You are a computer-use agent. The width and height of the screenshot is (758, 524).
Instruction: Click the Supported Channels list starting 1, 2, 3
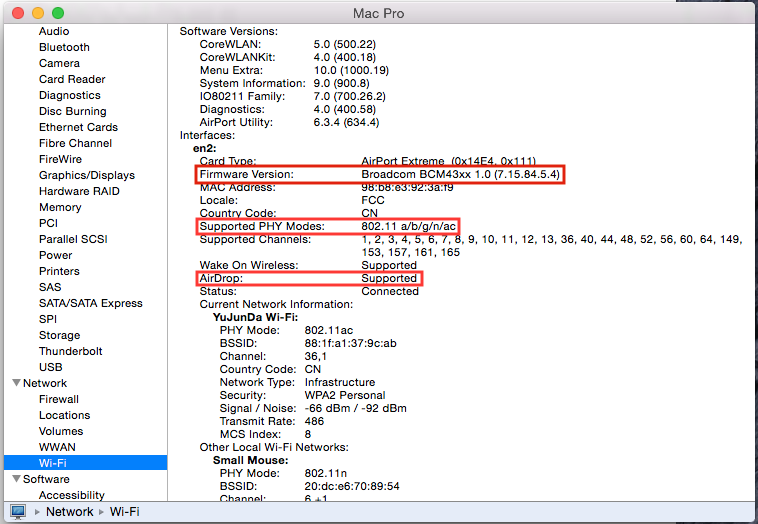[552, 246]
